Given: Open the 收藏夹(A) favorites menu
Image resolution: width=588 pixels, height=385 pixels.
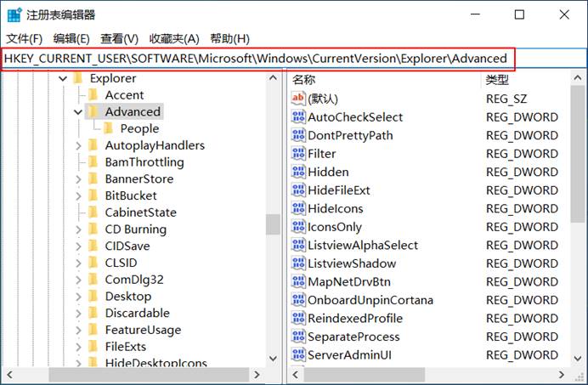Looking at the screenshot, I should point(173,39).
